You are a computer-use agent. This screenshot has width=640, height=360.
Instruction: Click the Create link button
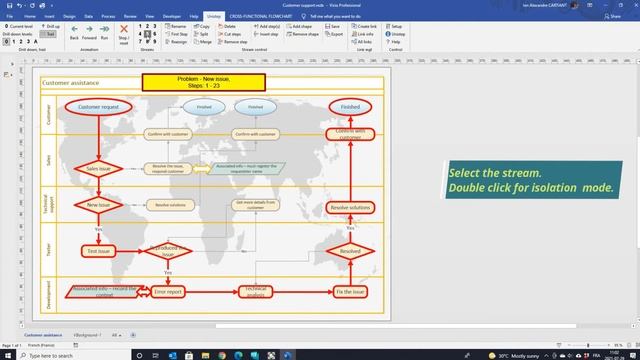tap(364, 26)
